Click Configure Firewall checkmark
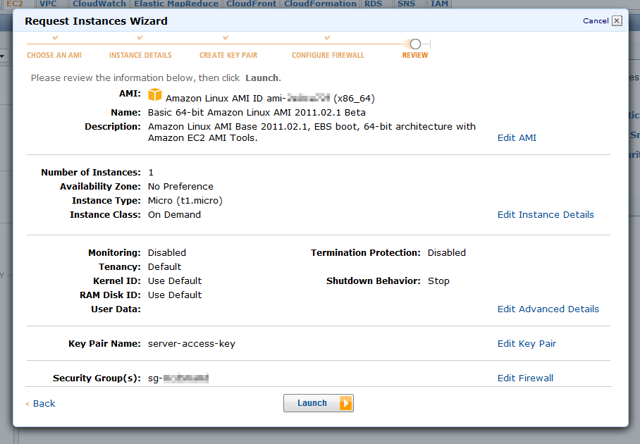The height and width of the screenshot is (444, 640). [327, 38]
